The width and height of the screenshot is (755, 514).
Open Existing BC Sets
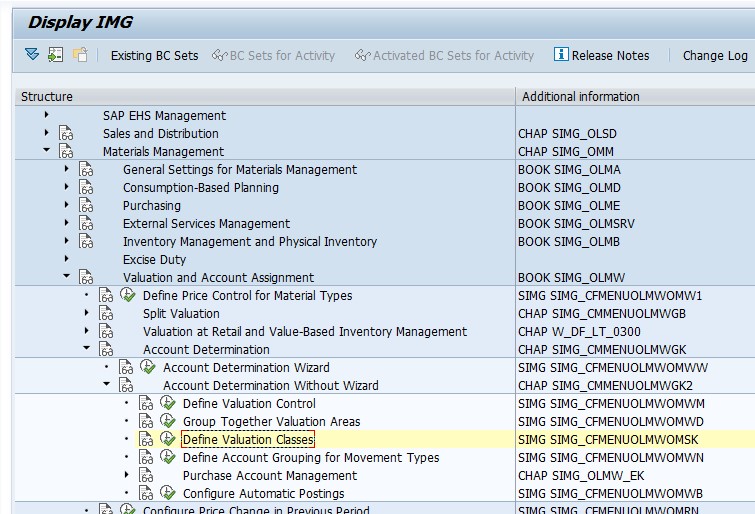tap(154, 56)
